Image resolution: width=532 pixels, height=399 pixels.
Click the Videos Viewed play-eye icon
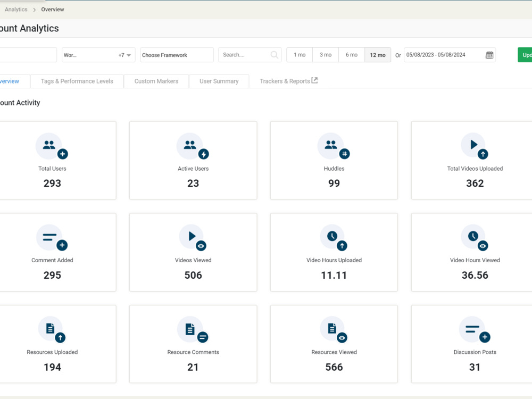193,238
